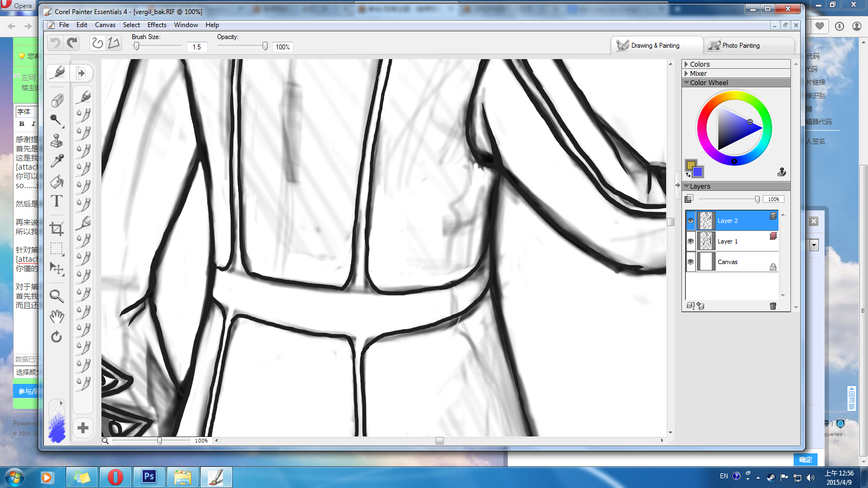This screenshot has width=868, height=488.
Task: Click the Canvas layer lock icon
Action: coord(773,267)
